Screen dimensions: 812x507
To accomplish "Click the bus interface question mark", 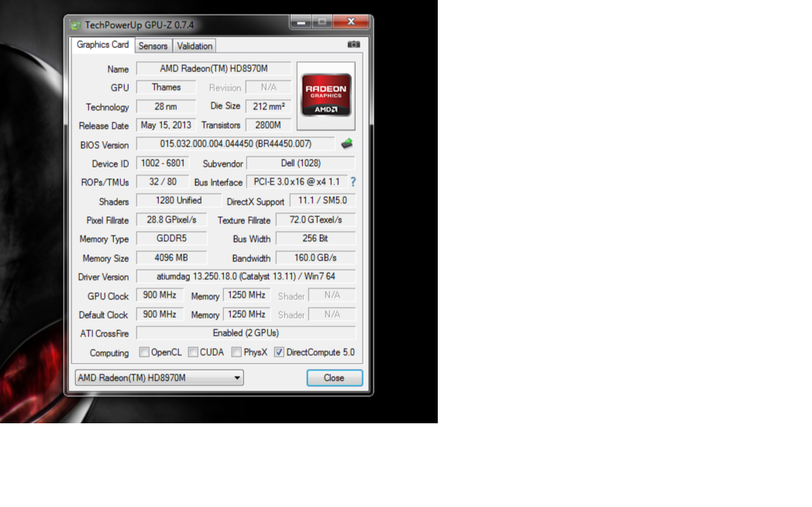I will tap(353, 181).
